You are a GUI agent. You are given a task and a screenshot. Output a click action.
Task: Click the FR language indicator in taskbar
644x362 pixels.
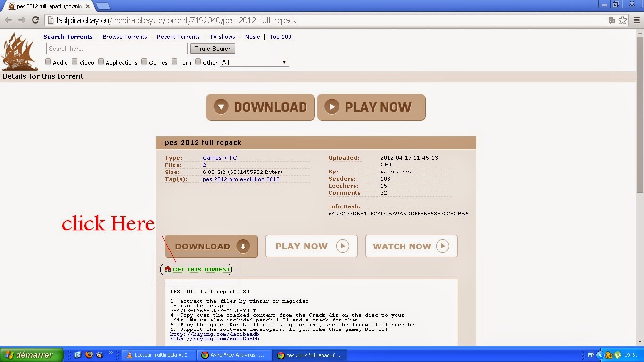tap(591, 355)
